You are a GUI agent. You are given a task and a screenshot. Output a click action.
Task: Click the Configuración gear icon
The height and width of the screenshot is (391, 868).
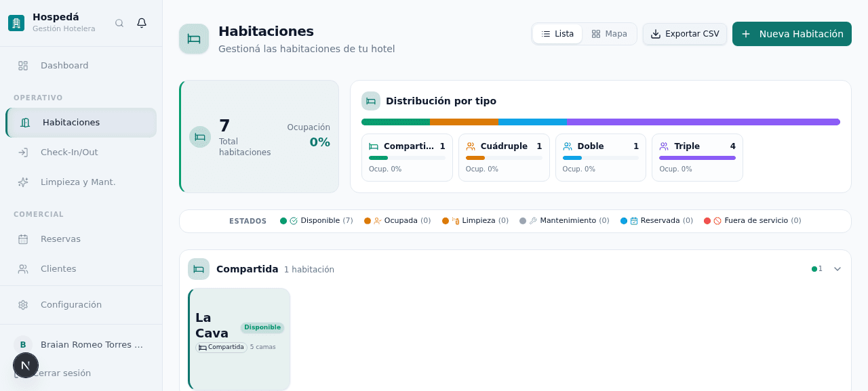[23, 305]
